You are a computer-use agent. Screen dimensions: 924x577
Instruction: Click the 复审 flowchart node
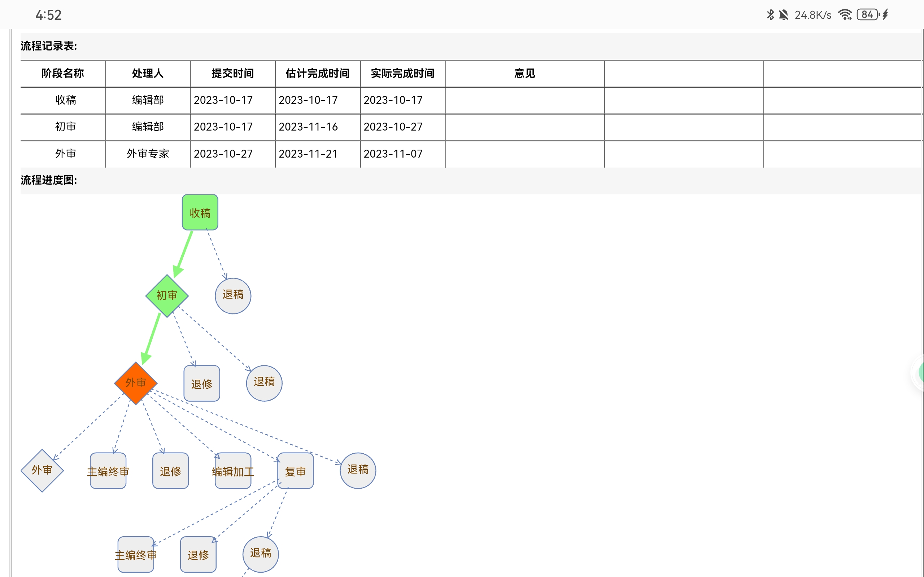pos(295,471)
